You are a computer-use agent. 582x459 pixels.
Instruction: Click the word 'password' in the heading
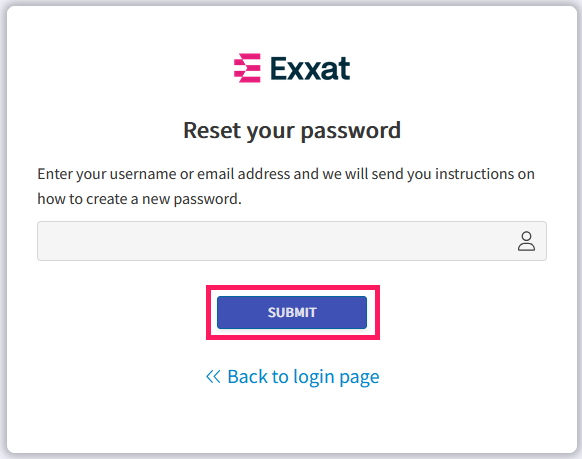(351, 131)
